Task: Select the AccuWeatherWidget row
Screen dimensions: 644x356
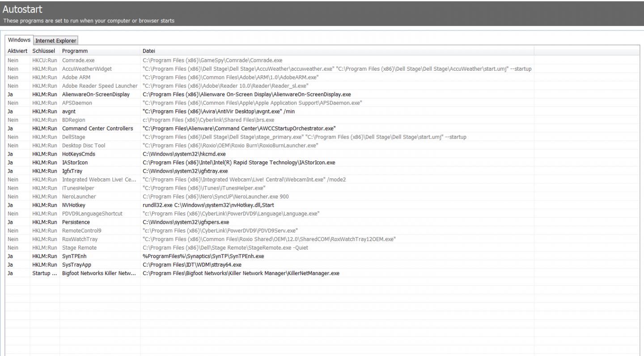Action: pos(87,69)
